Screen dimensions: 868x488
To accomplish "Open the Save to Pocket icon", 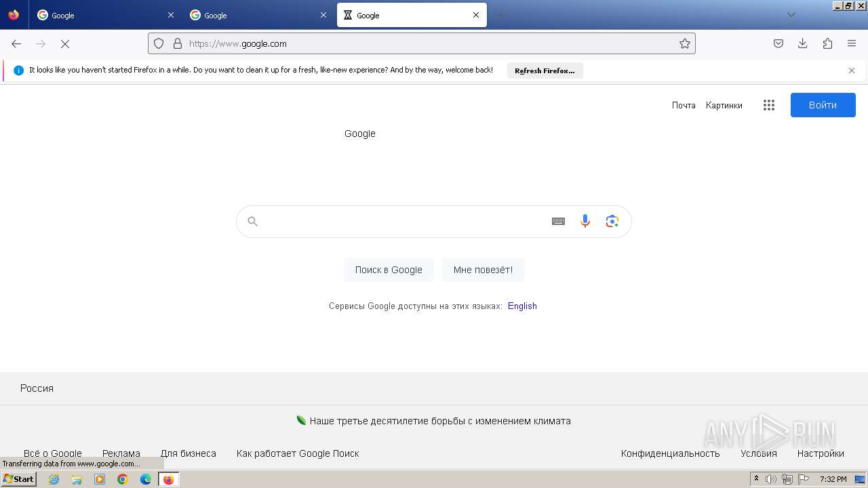I will coord(778,43).
